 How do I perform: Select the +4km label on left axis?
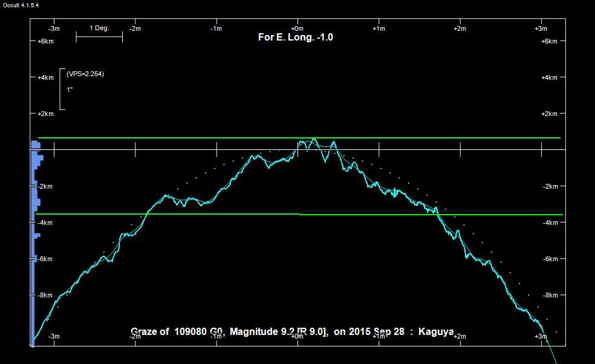[45, 77]
